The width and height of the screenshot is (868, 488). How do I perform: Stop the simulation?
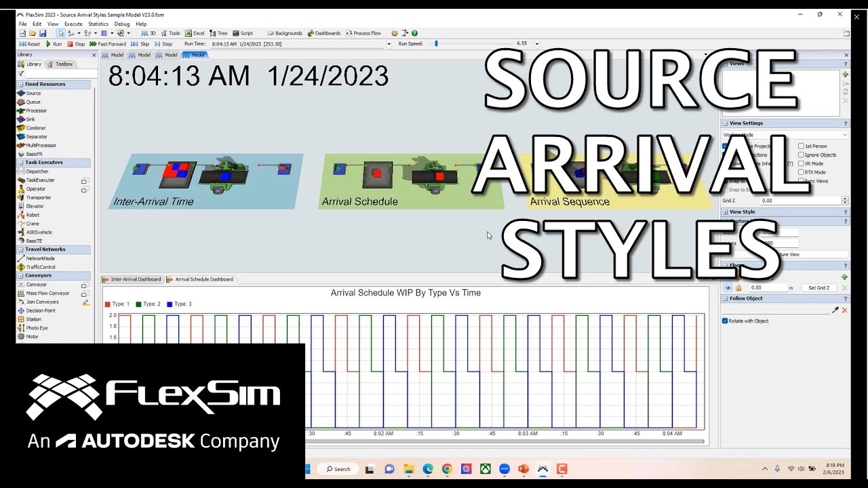tap(76, 44)
